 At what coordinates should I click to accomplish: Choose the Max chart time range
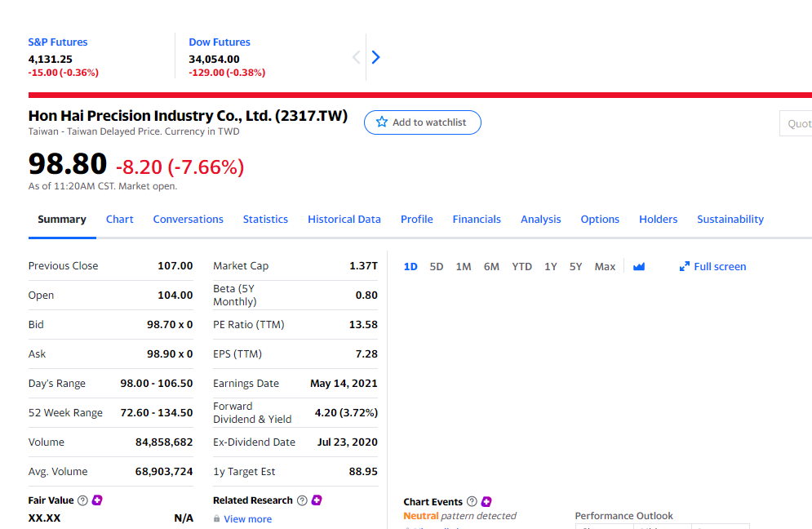point(605,267)
